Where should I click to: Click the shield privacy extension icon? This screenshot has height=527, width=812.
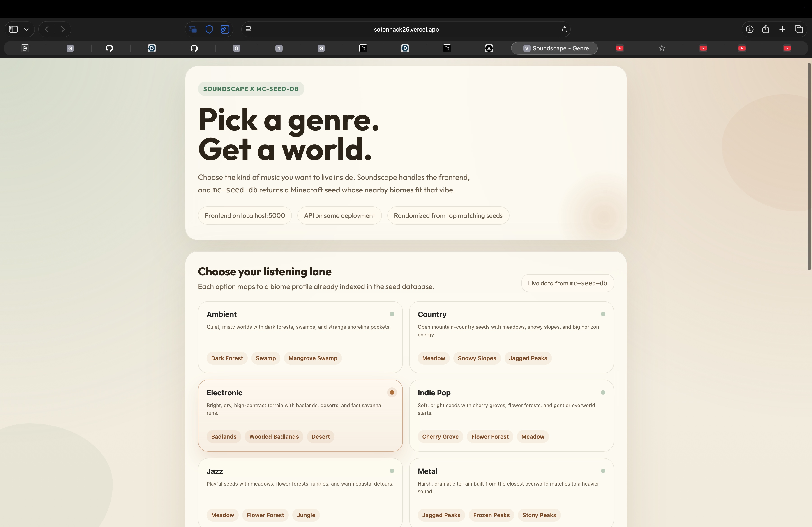click(x=209, y=29)
